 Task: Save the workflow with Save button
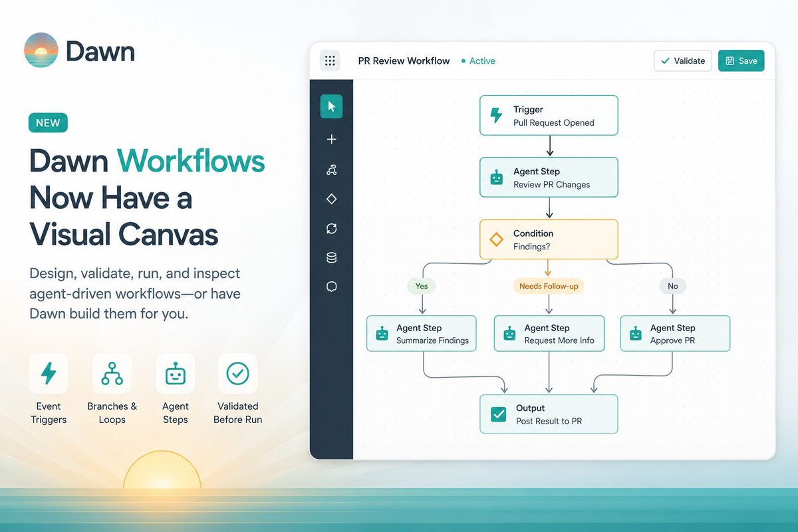coord(741,61)
